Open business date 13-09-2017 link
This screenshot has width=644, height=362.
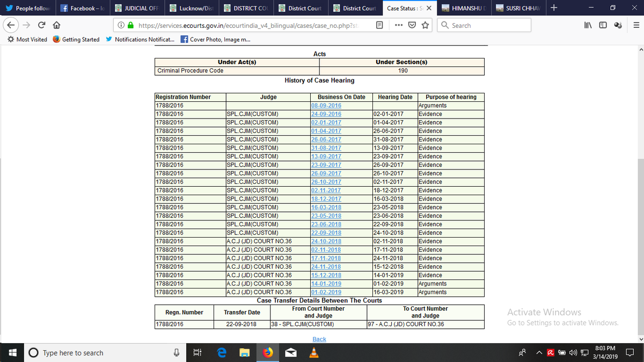pyautogui.click(x=326, y=157)
